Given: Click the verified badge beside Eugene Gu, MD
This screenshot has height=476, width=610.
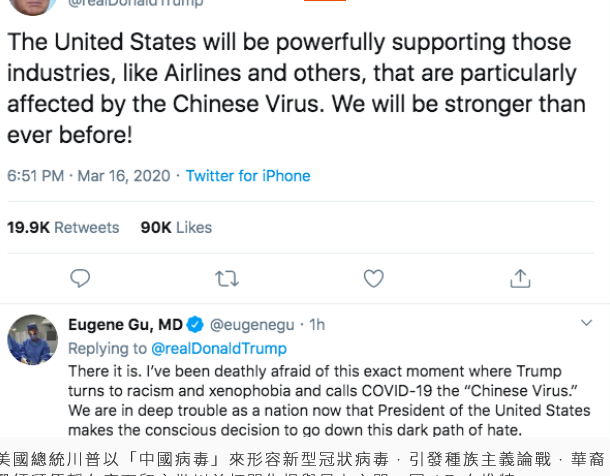Looking at the screenshot, I should coord(196,324).
